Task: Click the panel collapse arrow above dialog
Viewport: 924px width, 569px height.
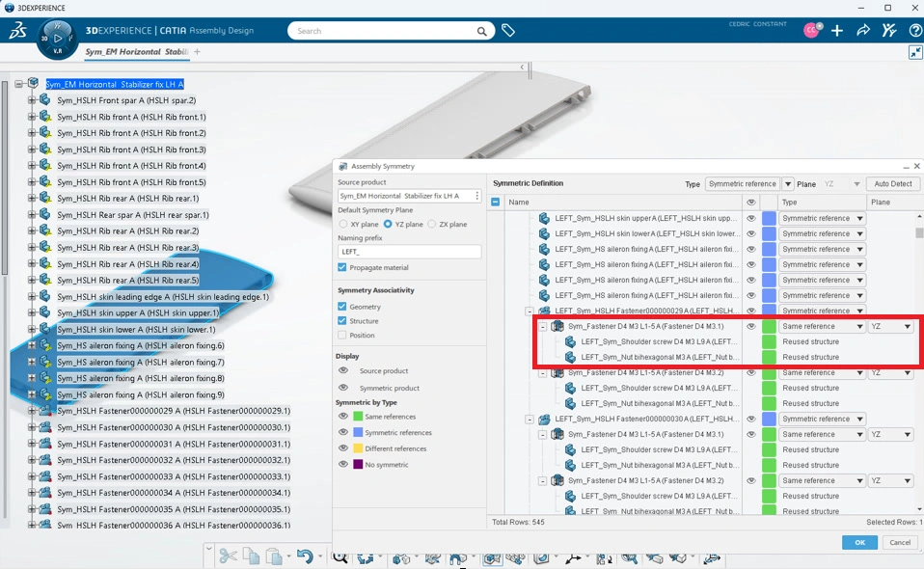Action: pyautogui.click(x=522, y=68)
